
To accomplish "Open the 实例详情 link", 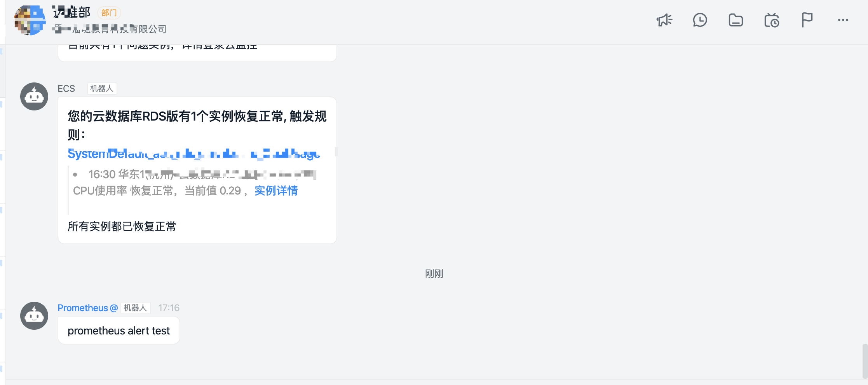I will tap(276, 191).
